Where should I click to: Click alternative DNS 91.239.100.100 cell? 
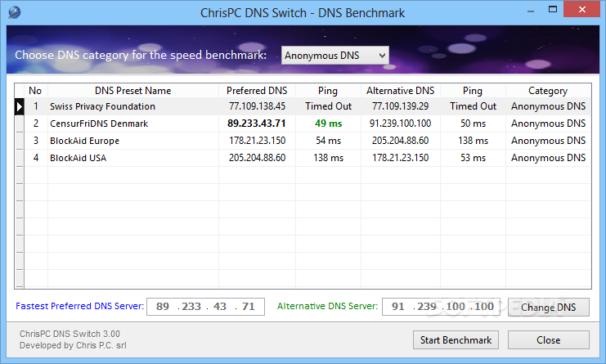click(x=401, y=124)
